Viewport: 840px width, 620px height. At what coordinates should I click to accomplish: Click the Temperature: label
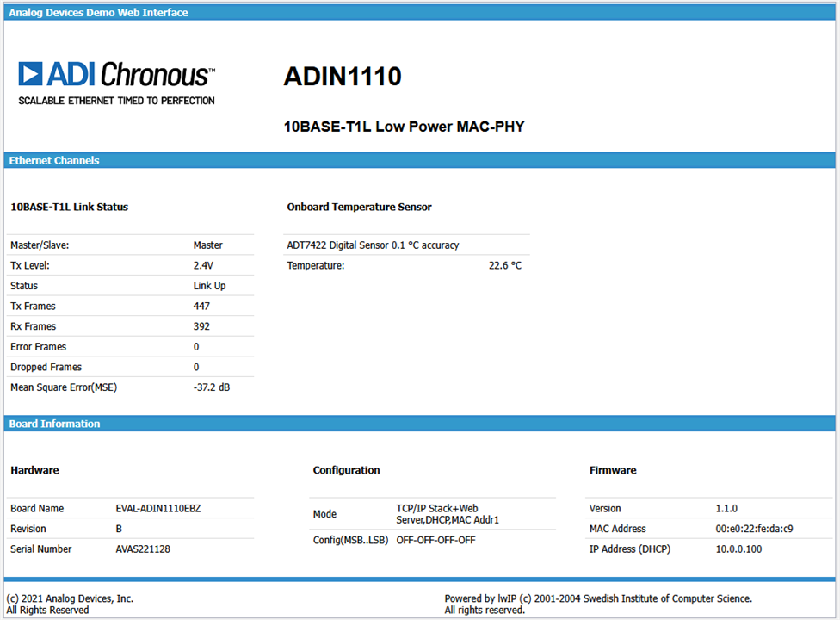tap(316, 265)
